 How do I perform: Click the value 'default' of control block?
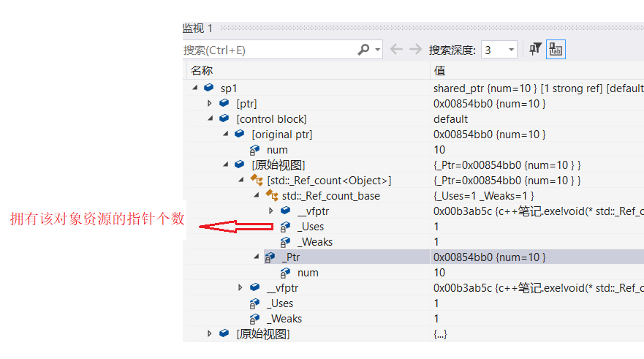(450, 119)
